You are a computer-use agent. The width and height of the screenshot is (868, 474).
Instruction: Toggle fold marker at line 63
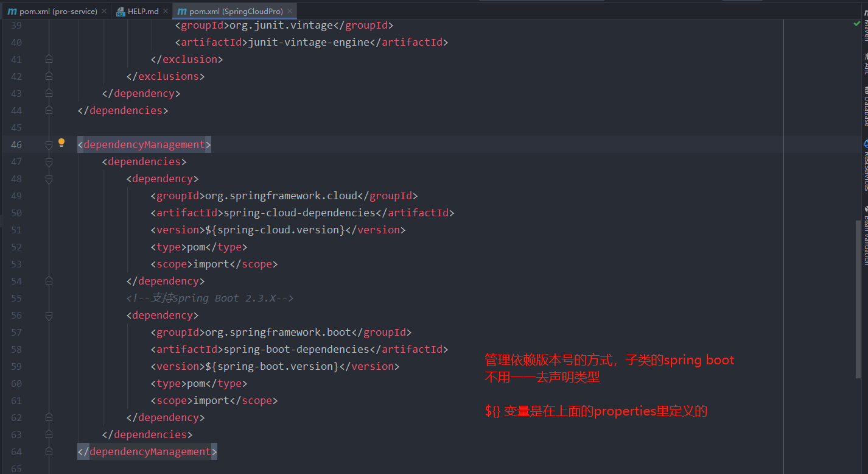point(49,434)
